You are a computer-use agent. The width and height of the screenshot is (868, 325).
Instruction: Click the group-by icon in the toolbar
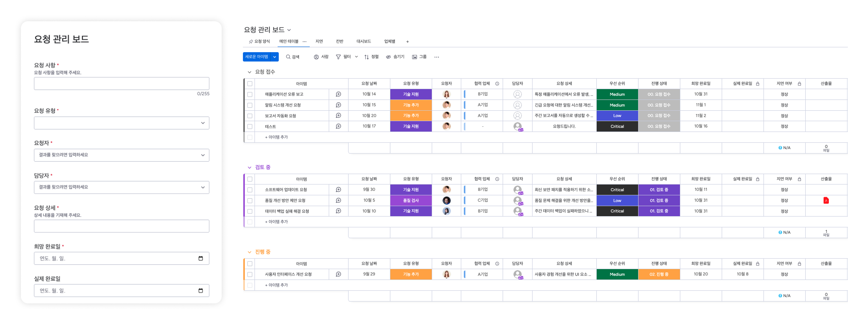(x=415, y=57)
